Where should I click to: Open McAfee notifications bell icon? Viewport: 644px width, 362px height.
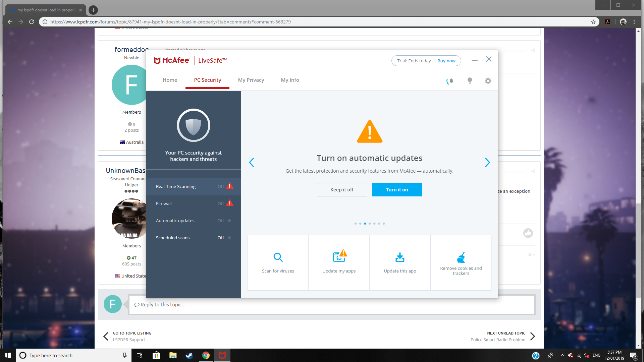450,81
